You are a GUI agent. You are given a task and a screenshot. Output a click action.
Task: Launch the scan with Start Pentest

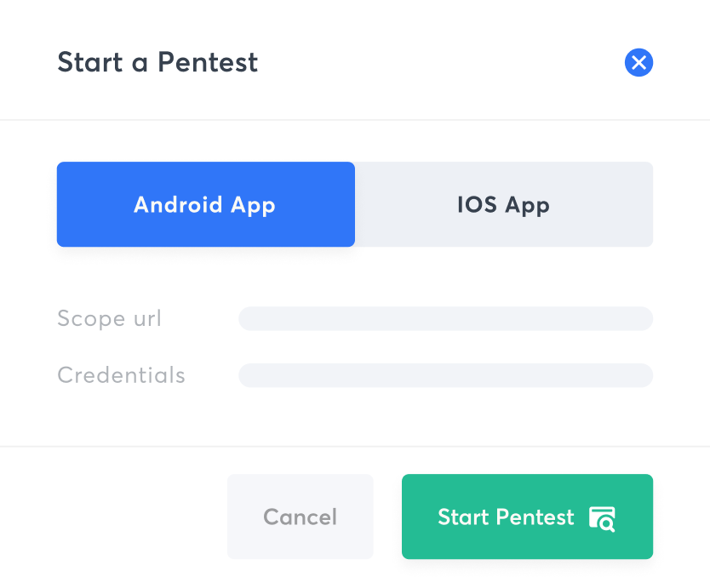[527, 517]
